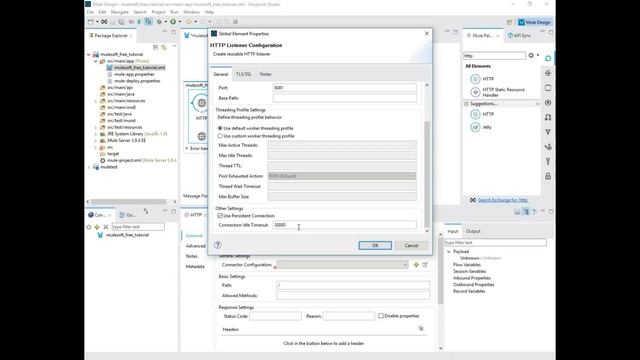Click Cancel in Global Element Properties
This screenshot has height=360, width=640.
411,245
